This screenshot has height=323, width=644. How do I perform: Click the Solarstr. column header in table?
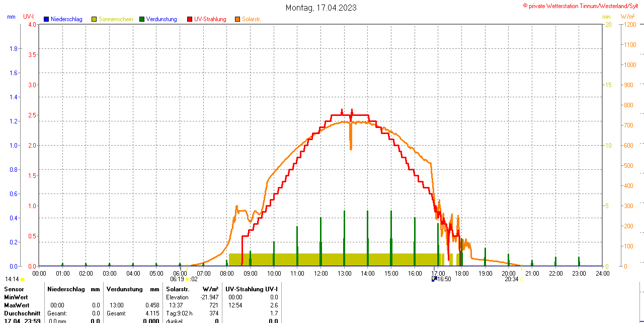click(x=178, y=289)
